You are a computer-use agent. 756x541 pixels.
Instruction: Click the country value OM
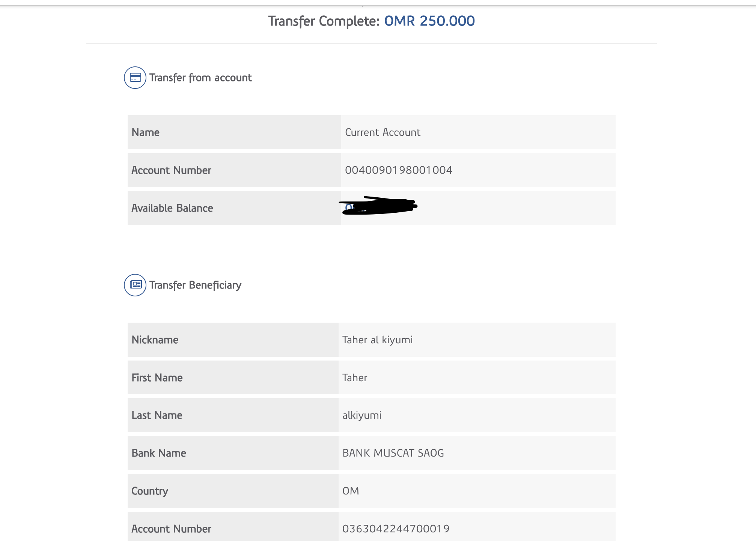pos(351,491)
